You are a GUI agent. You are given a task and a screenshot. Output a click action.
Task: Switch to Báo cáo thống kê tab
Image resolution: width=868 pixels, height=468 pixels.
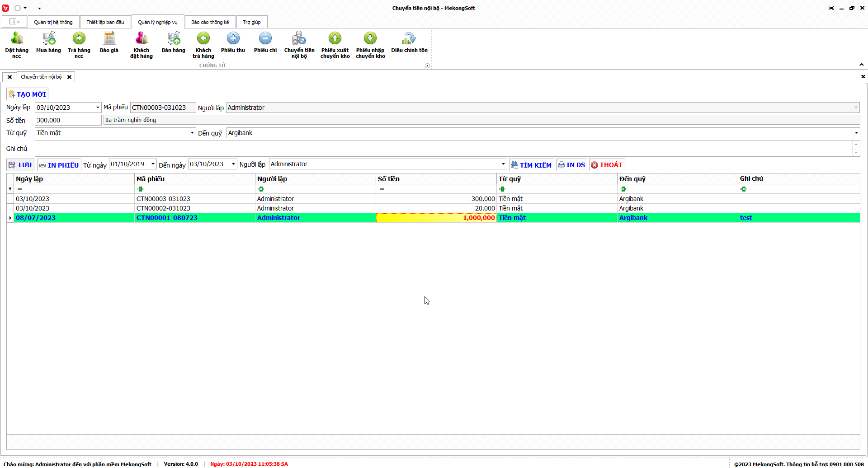(x=210, y=22)
